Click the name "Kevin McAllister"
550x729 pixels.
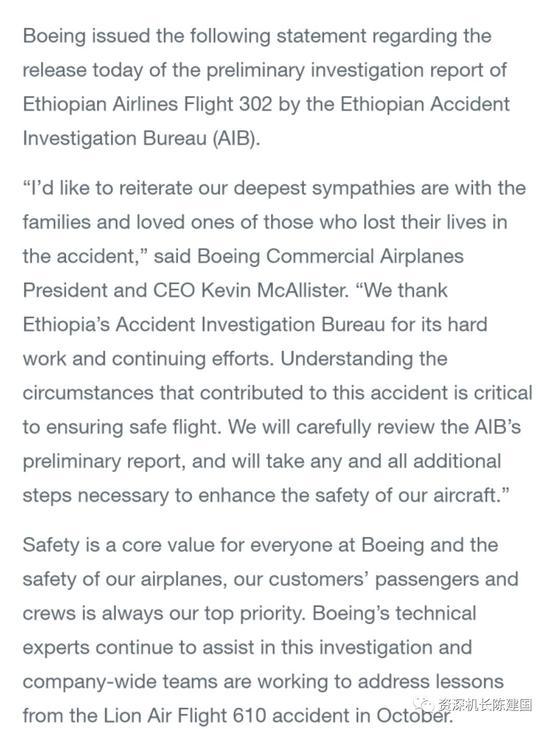[275, 291]
